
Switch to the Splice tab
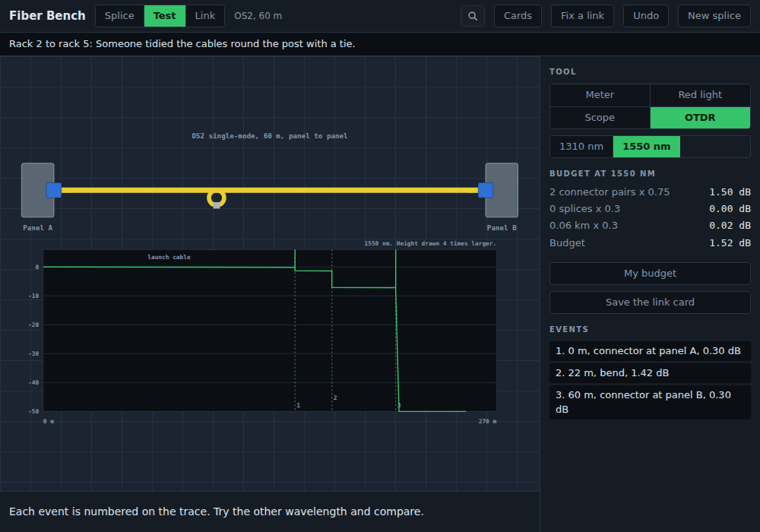click(120, 16)
